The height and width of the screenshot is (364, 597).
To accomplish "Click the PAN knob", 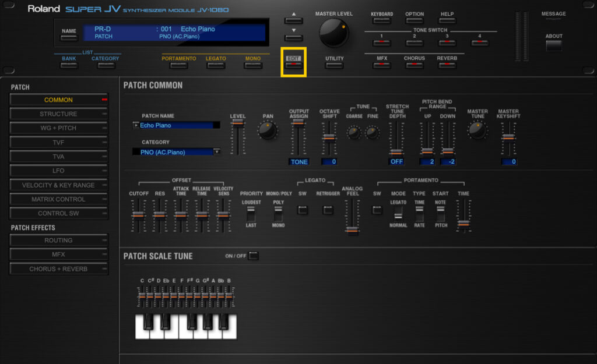I will (267, 131).
